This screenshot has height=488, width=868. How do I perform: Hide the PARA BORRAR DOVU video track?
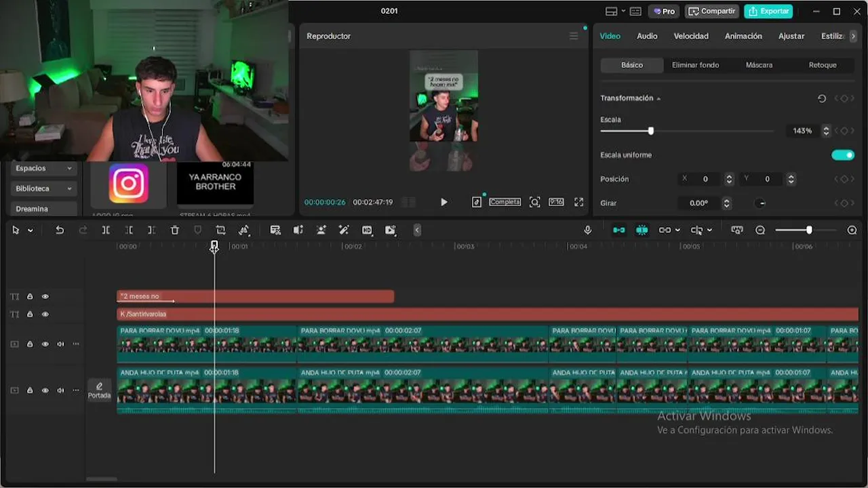(x=45, y=344)
